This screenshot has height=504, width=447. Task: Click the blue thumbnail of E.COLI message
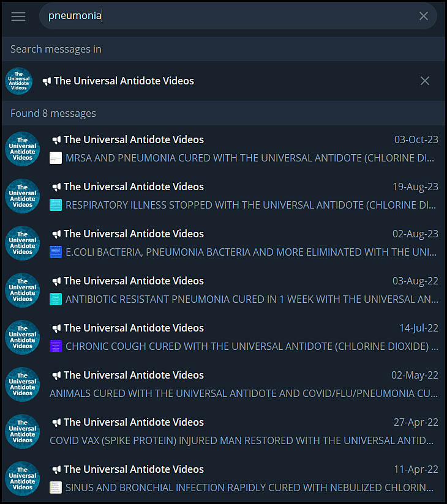click(56, 253)
